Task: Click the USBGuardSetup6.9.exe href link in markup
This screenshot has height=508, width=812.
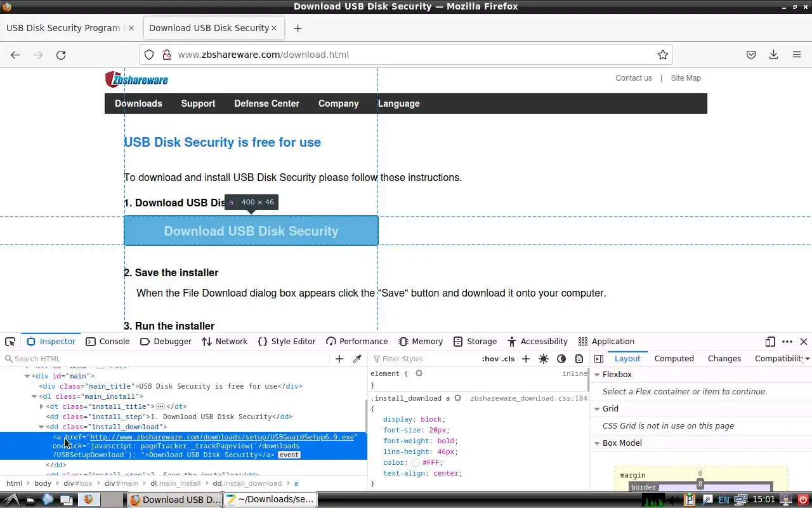Action: point(222,437)
